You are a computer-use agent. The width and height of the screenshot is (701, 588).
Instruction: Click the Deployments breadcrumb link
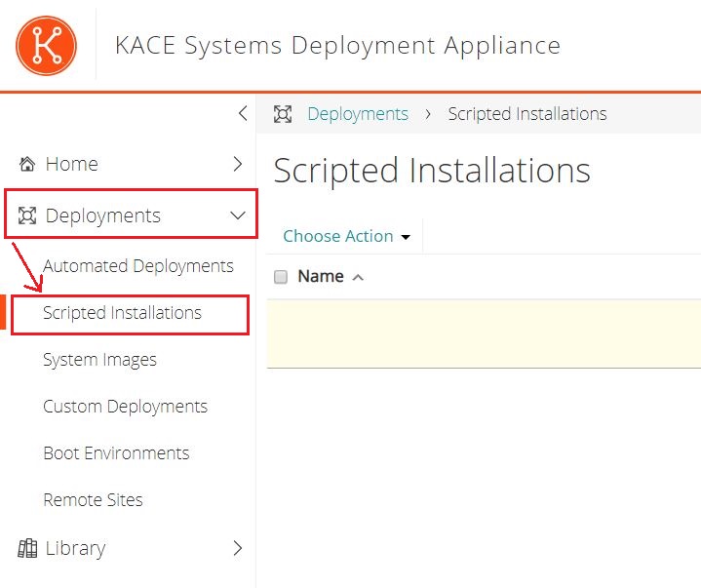coord(358,114)
